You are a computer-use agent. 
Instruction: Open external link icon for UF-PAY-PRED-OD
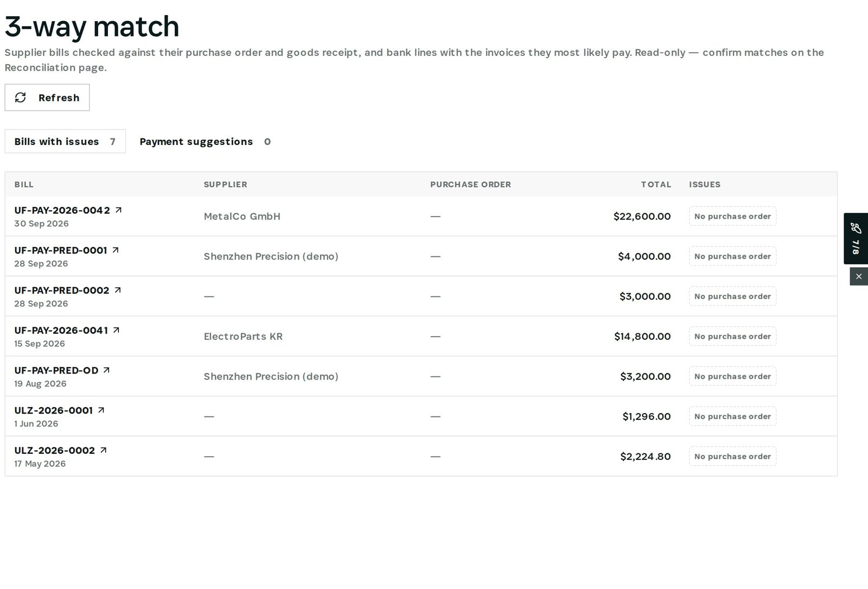[106, 370]
